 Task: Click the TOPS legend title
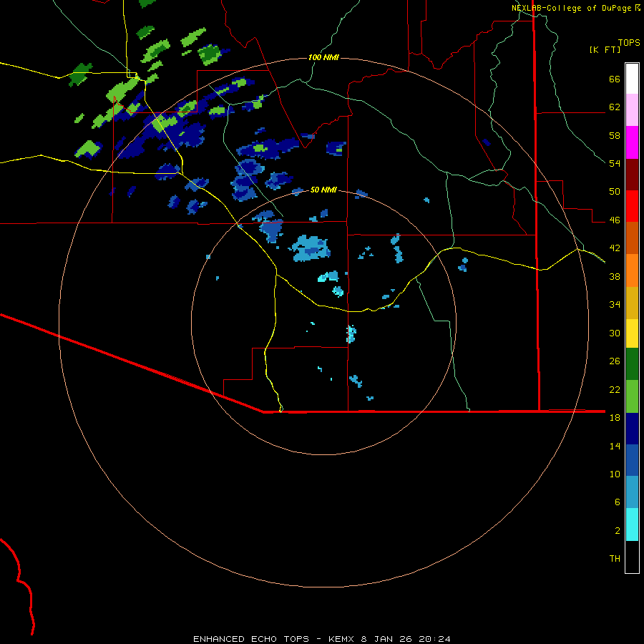tap(629, 42)
